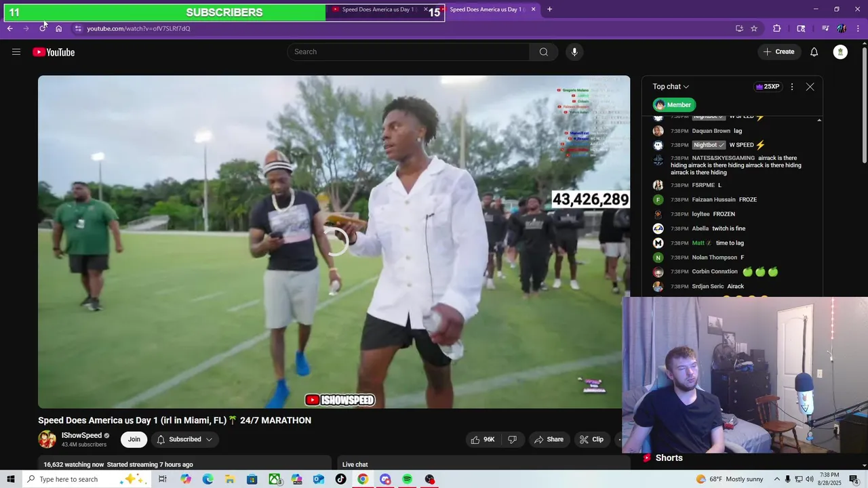The height and width of the screenshot is (488, 868).
Task: Click the taskbar search box
Action: [85, 479]
